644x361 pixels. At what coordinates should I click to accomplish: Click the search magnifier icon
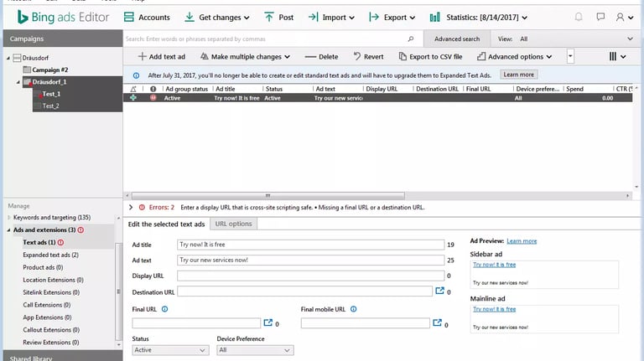(x=411, y=39)
